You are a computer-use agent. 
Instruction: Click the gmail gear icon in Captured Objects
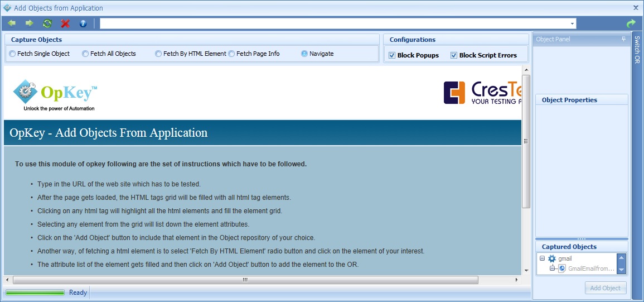(552, 258)
